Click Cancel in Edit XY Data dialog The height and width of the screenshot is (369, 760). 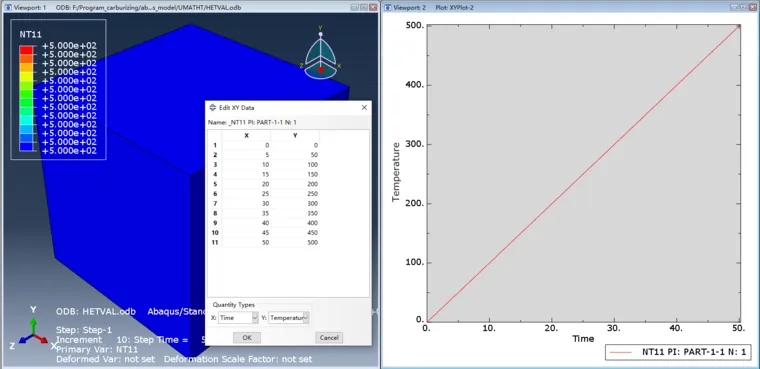[x=329, y=338]
